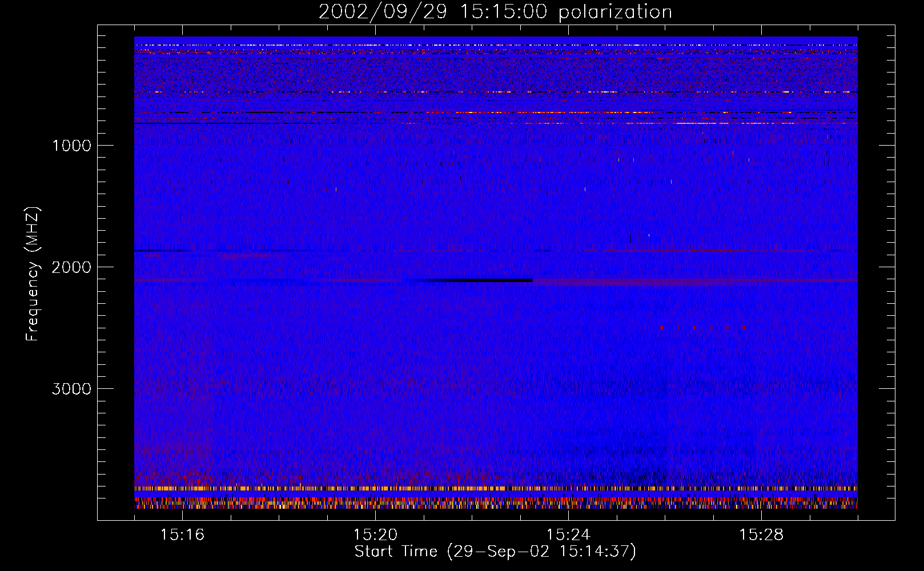Click the "15:20" time tick label
The image size is (924, 571).
click(x=375, y=535)
